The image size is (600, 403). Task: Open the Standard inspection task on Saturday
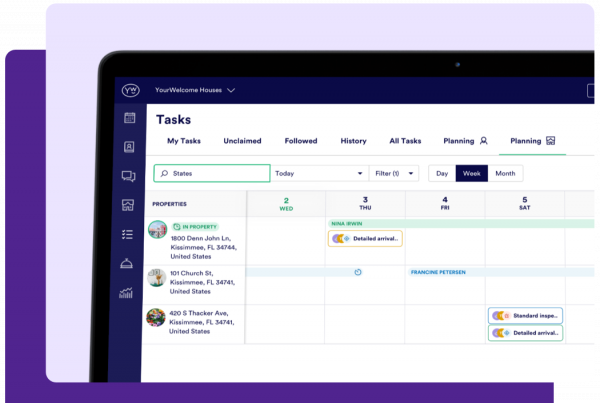525,316
